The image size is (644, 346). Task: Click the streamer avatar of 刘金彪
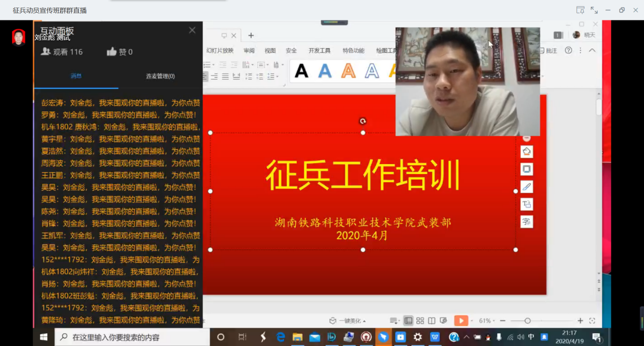click(x=19, y=37)
